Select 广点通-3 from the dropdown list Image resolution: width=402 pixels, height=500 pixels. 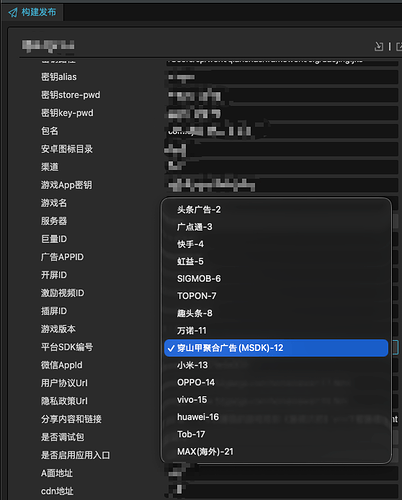click(276, 227)
